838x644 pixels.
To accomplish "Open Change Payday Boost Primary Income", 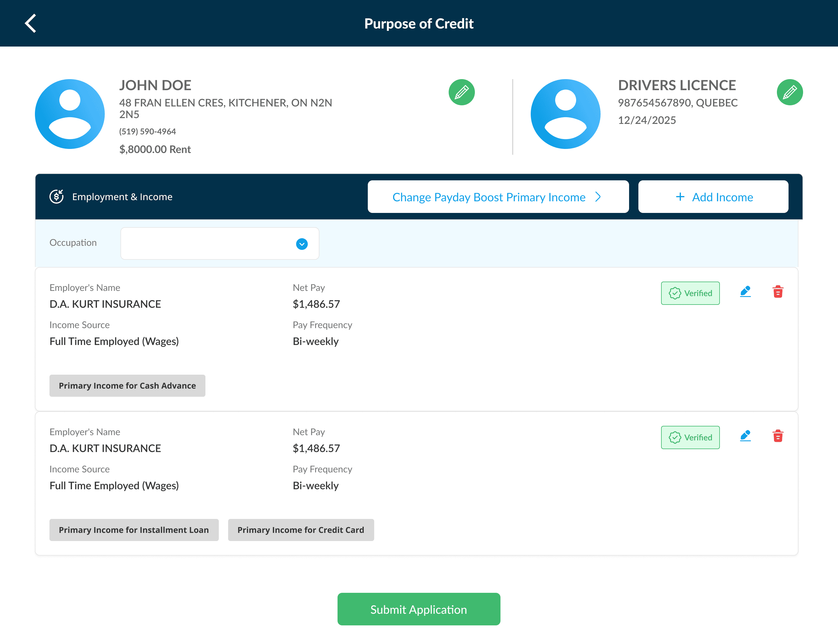I will point(489,197).
